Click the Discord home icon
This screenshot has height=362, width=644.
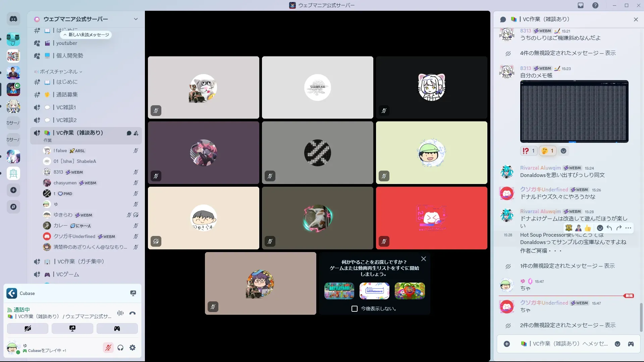pos(13,19)
